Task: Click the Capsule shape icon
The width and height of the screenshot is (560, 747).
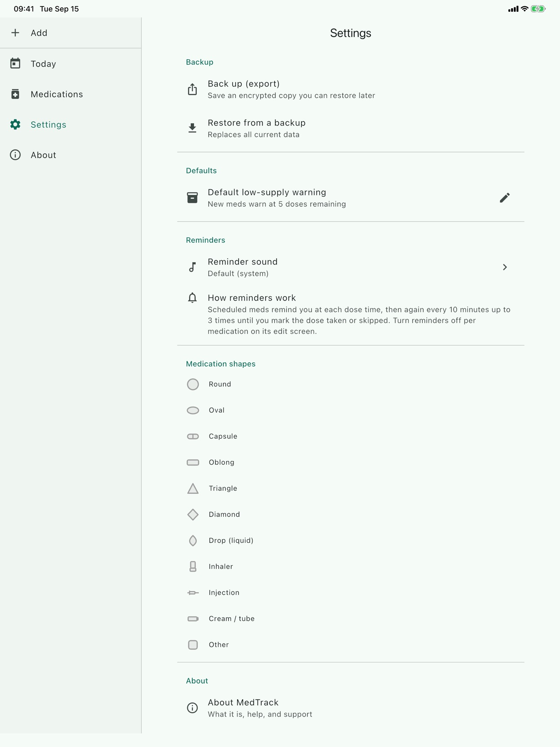Action: point(193,436)
